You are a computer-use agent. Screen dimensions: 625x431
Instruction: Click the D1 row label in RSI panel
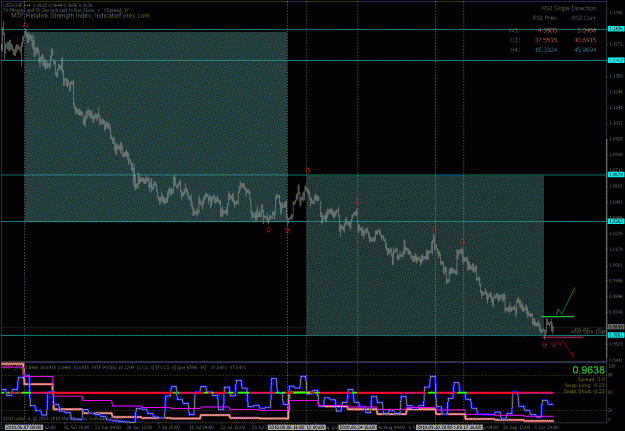(515, 40)
